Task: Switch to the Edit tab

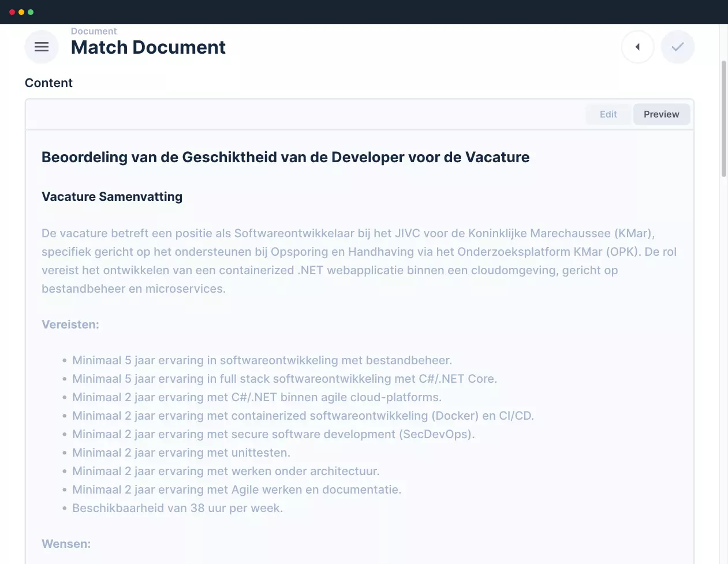Action: tap(608, 114)
